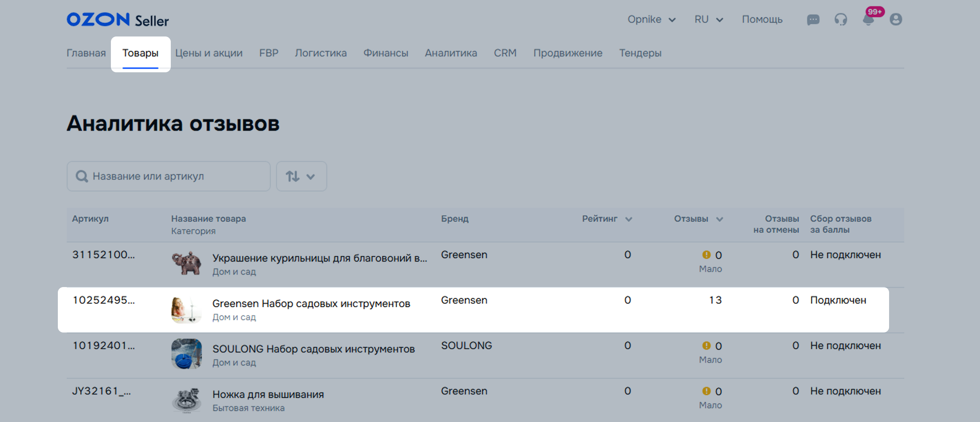Viewport: 980px width, 422px height.
Task: Open the support headset icon
Action: tap(841, 19)
